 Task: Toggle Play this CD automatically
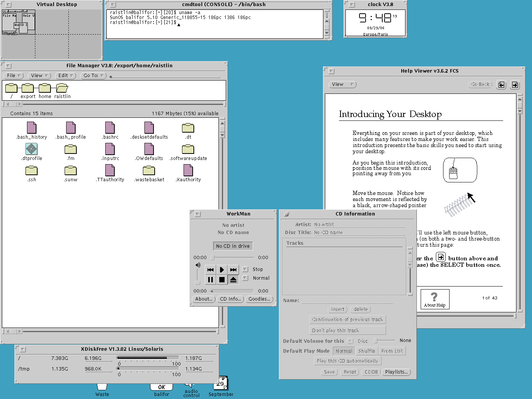click(347, 361)
